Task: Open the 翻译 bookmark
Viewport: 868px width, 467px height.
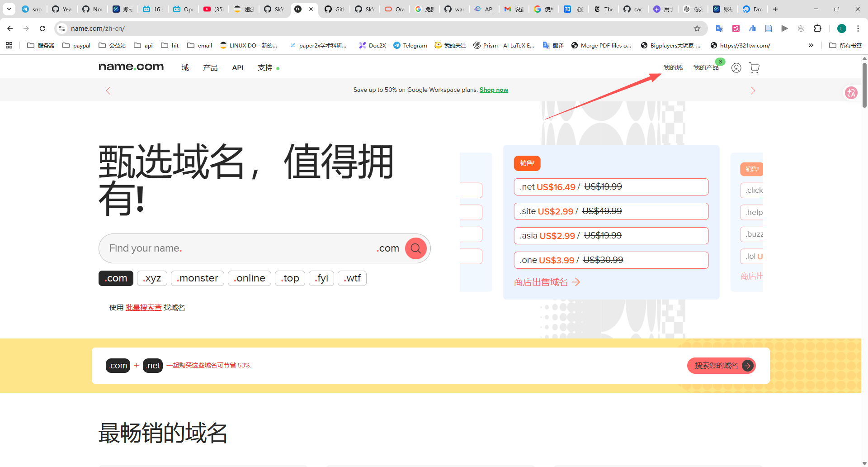Action: click(x=553, y=45)
